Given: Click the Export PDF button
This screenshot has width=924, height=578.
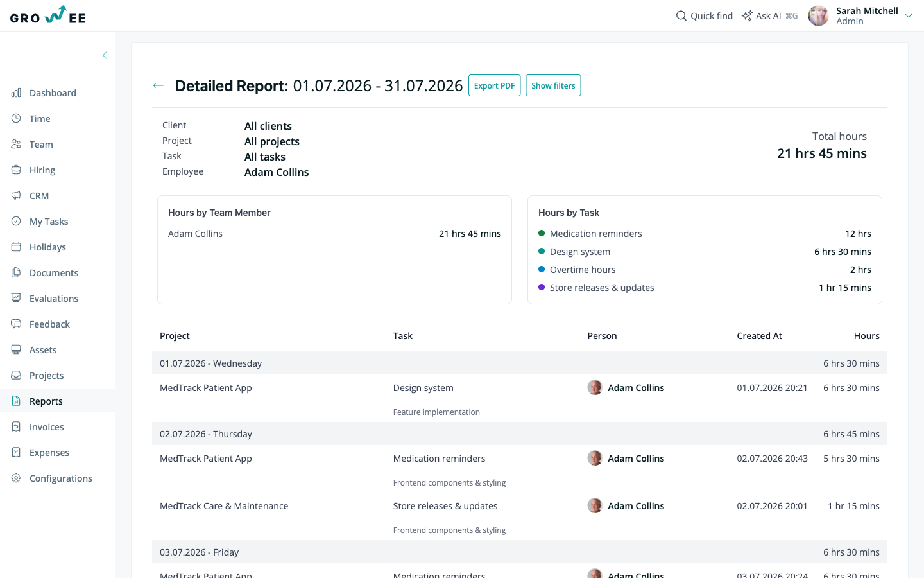Looking at the screenshot, I should [x=494, y=85].
